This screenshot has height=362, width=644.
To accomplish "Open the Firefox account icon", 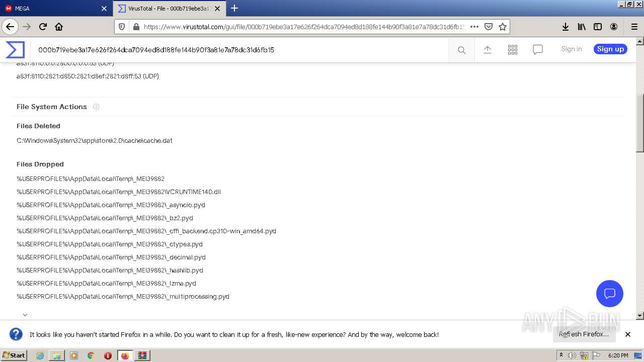I will coord(614,27).
